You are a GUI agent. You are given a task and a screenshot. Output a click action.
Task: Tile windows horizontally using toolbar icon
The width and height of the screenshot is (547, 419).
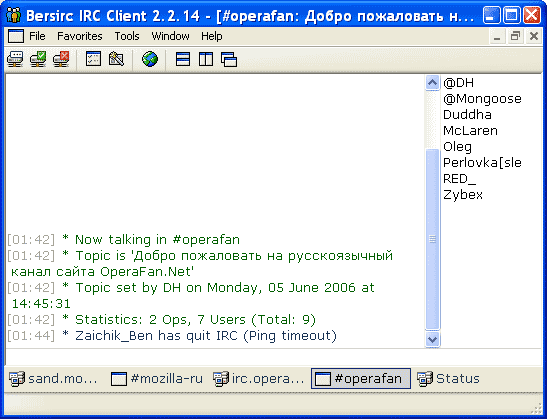(x=183, y=59)
